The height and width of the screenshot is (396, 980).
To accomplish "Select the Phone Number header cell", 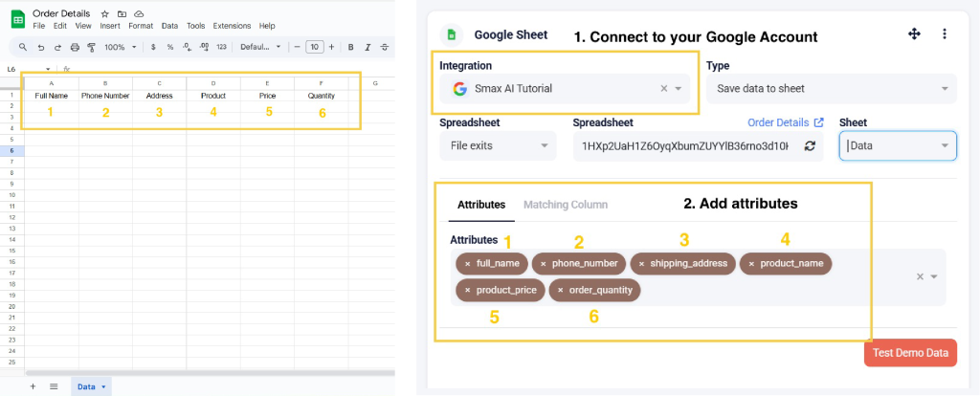I will pos(105,96).
